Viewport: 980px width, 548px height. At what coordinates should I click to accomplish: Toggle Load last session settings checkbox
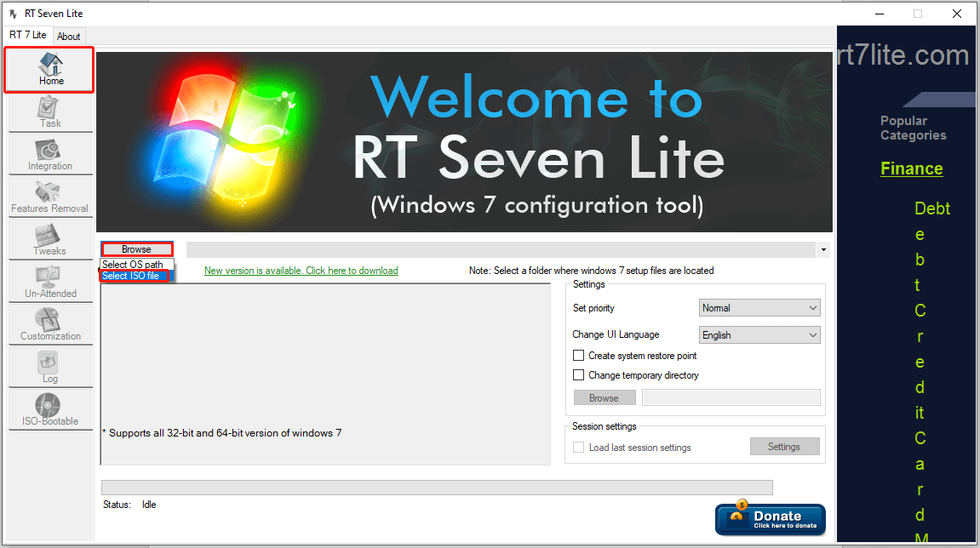coord(579,448)
